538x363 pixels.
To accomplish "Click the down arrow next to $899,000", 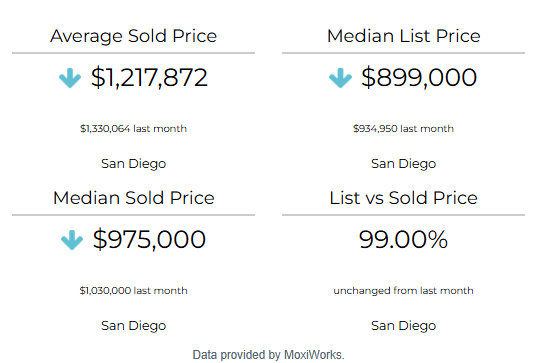I will (x=340, y=78).
